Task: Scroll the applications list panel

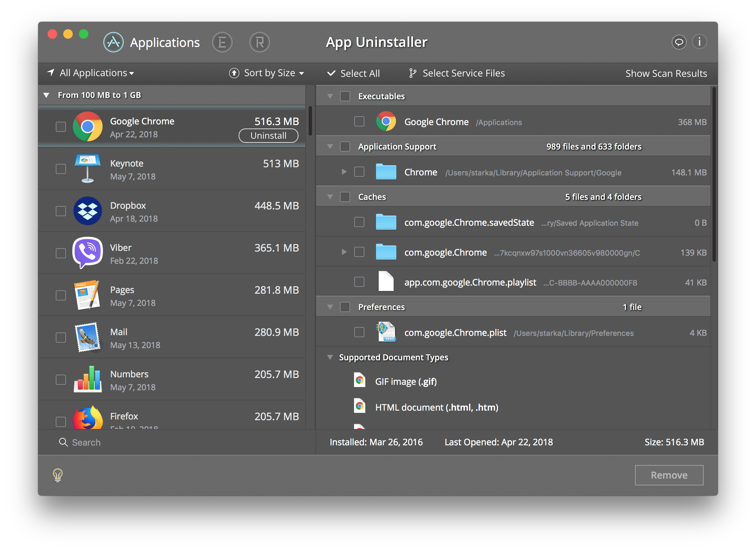Action: click(309, 118)
